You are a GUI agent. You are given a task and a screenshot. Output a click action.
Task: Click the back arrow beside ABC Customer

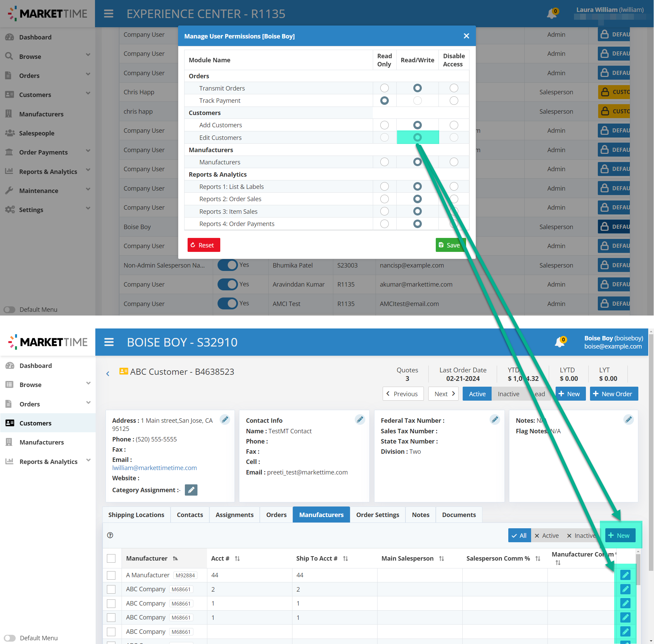tap(108, 373)
